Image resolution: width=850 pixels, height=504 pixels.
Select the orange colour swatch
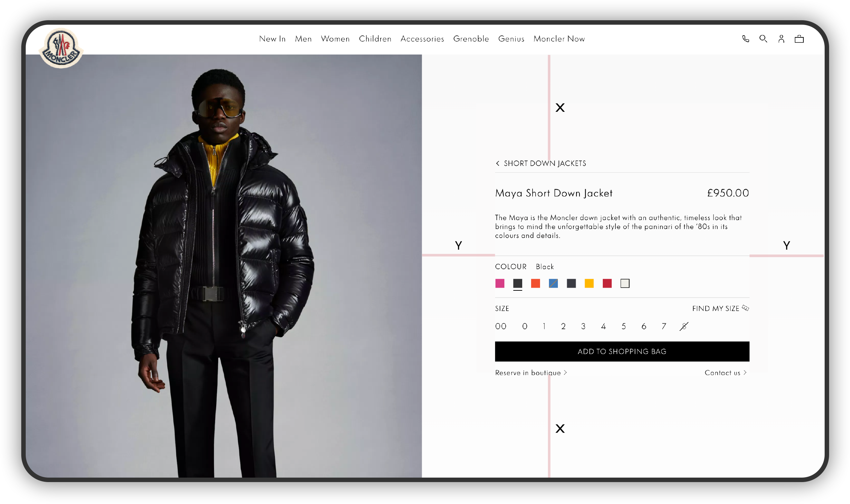pos(535,283)
